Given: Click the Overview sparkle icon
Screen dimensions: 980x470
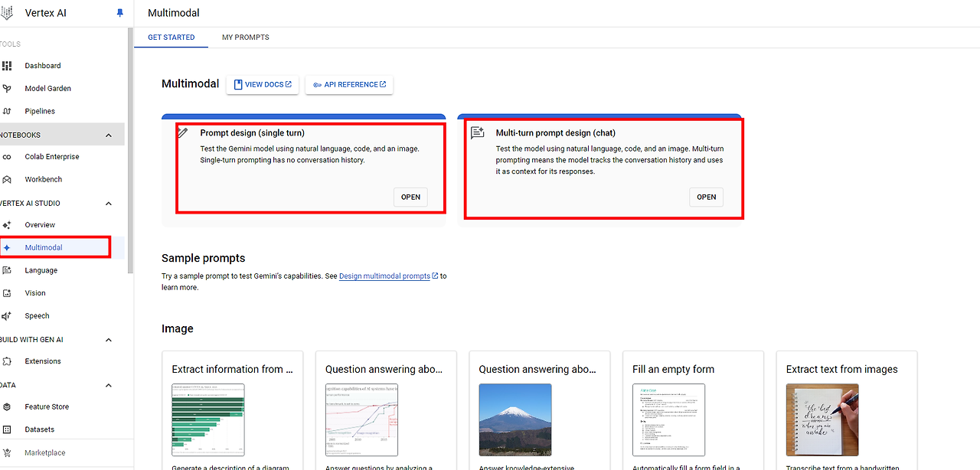Looking at the screenshot, I should point(7,225).
